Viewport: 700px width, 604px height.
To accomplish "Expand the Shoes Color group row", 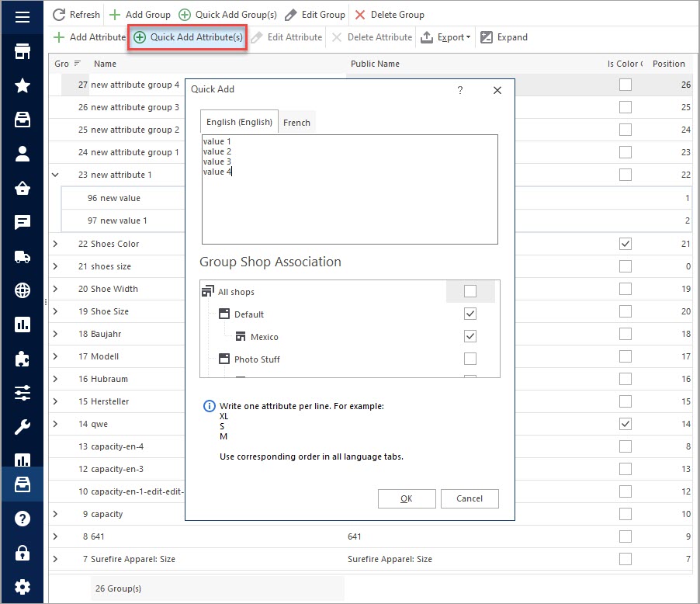I will coord(55,244).
